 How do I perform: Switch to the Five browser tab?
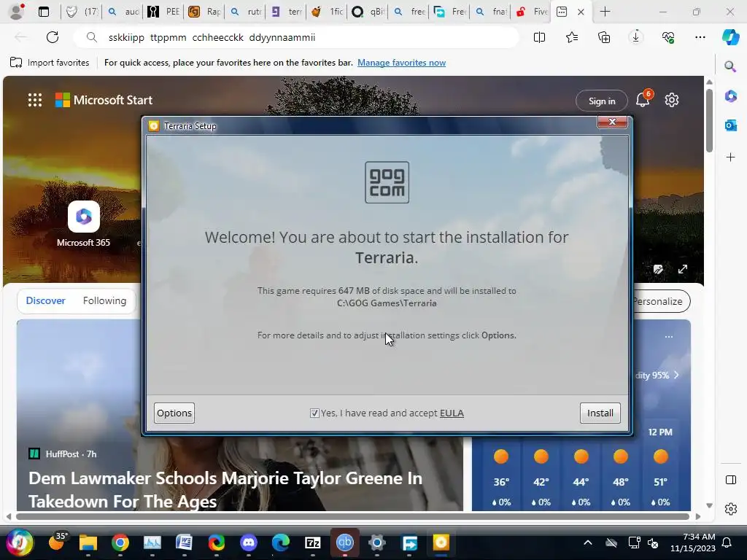531,12
